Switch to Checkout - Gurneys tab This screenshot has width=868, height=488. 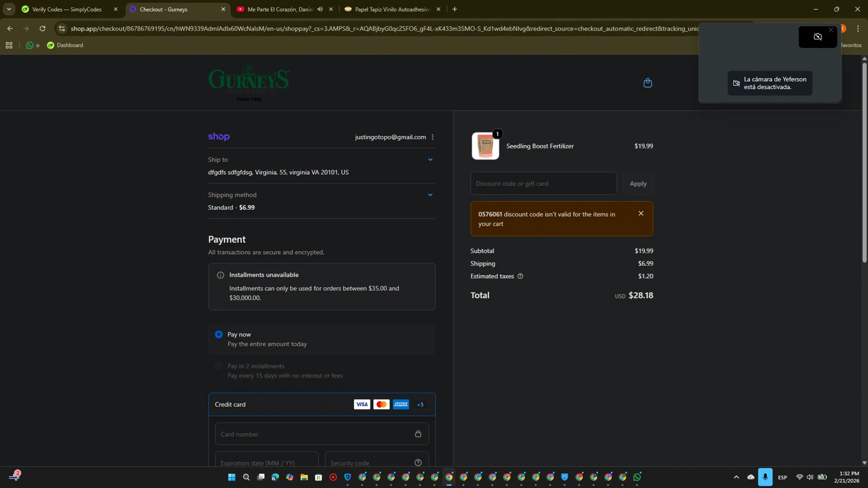(x=176, y=9)
